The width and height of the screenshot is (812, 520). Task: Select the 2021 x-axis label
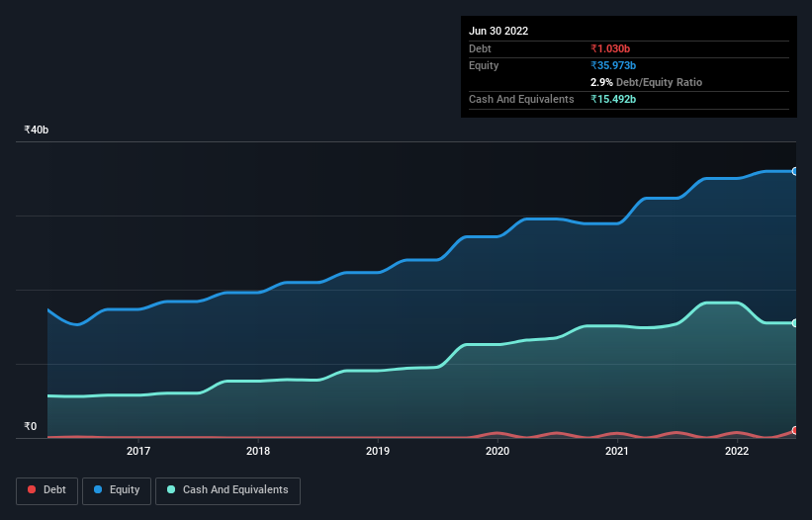pos(617,451)
